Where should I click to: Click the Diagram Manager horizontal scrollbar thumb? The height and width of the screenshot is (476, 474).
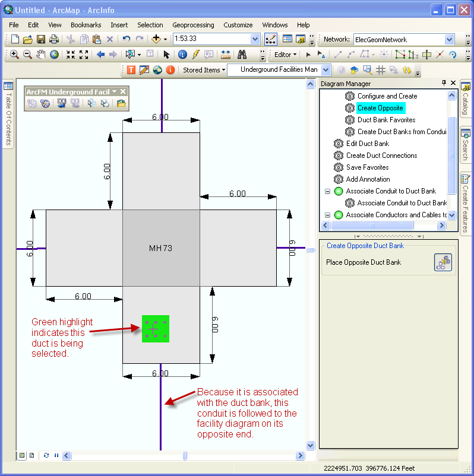click(x=372, y=226)
